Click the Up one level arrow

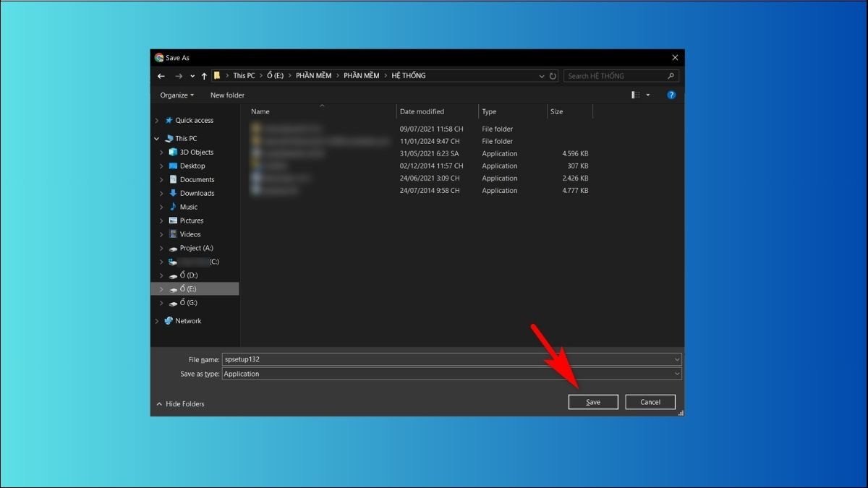205,76
